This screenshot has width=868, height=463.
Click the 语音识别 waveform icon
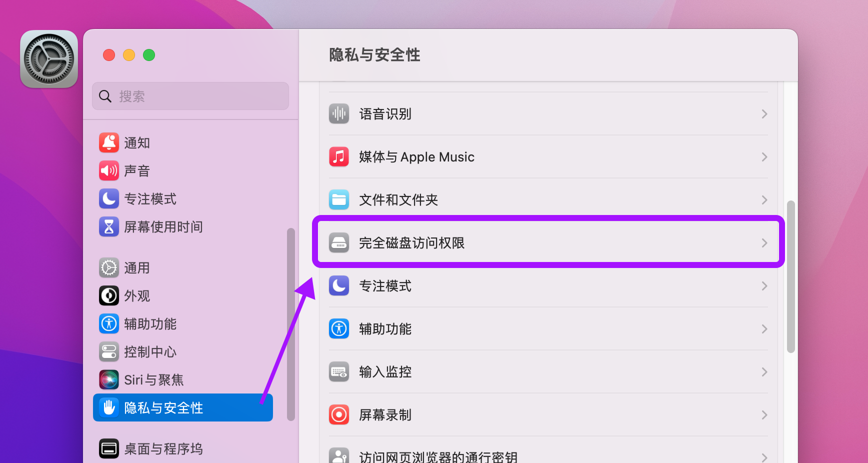click(339, 114)
